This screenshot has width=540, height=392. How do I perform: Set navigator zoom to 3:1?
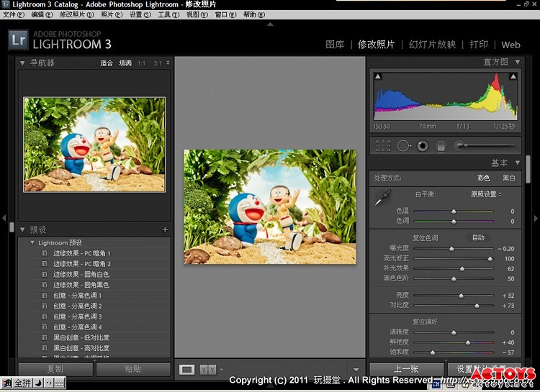(x=158, y=63)
